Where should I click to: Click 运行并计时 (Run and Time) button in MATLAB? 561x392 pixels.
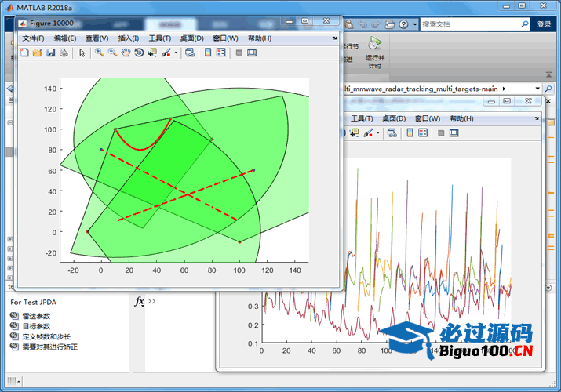[374, 53]
